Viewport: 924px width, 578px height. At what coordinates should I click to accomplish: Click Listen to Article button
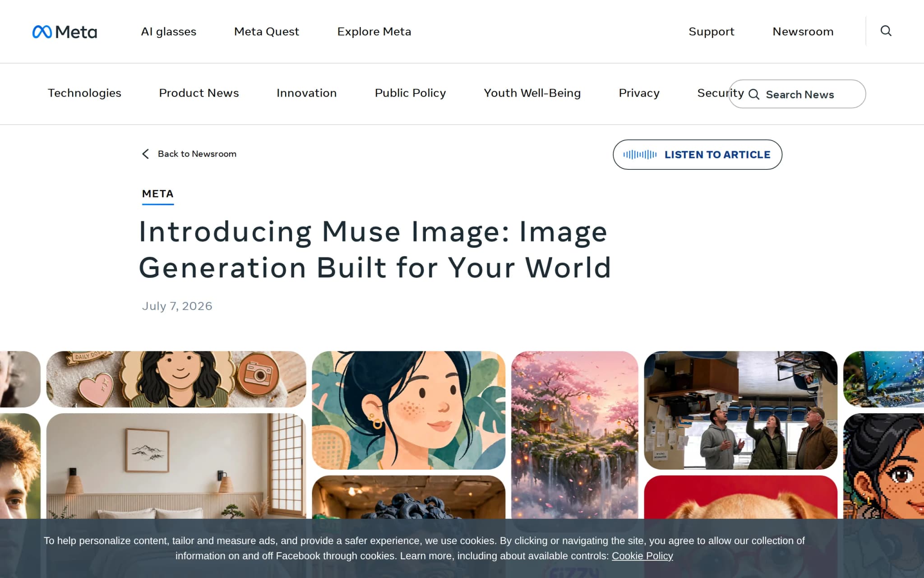coord(697,154)
